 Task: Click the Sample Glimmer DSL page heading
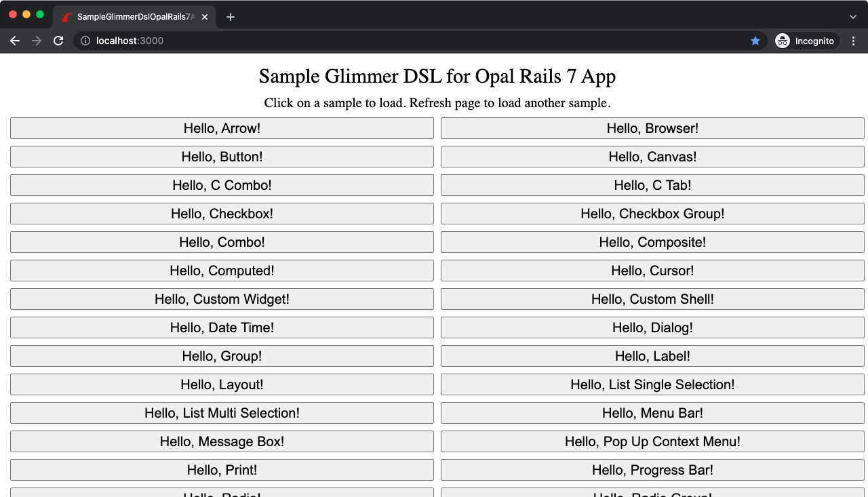[437, 76]
